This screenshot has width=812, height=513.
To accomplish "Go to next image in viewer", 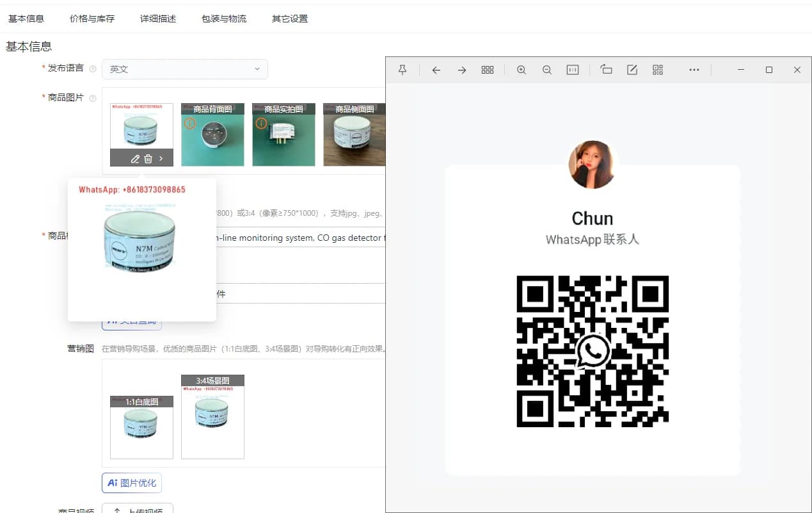I will pyautogui.click(x=462, y=70).
